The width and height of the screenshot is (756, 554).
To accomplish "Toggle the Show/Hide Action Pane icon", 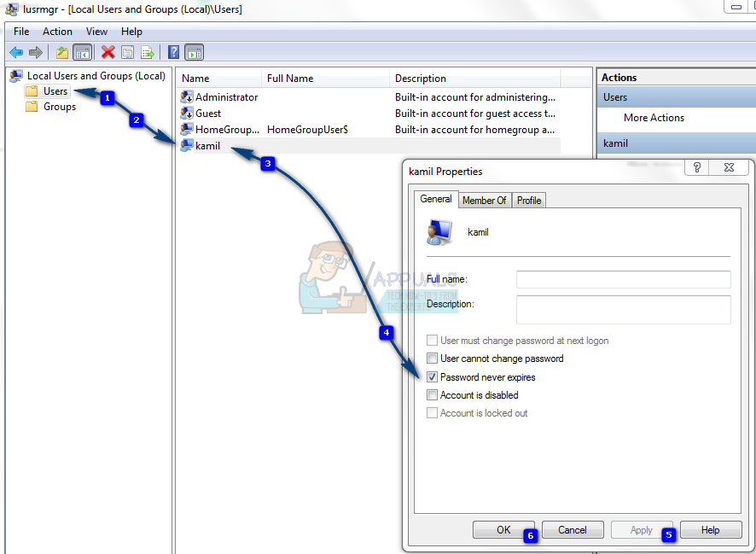I will (195, 52).
